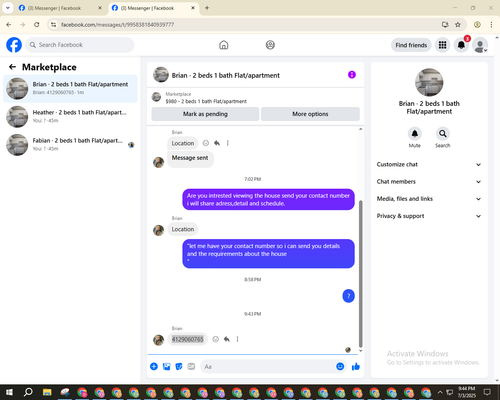Open more options for 4129060765 message

[x=237, y=339]
